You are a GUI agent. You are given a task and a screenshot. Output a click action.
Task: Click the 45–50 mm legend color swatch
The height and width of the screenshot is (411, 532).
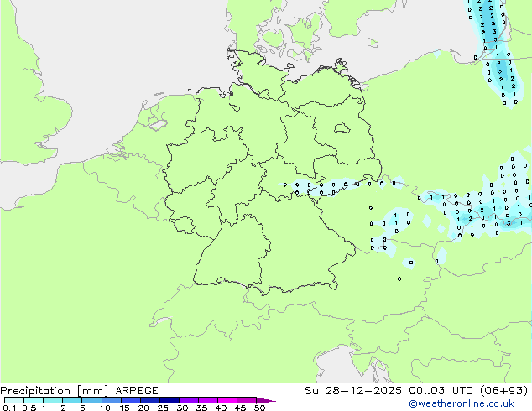pos(247,400)
